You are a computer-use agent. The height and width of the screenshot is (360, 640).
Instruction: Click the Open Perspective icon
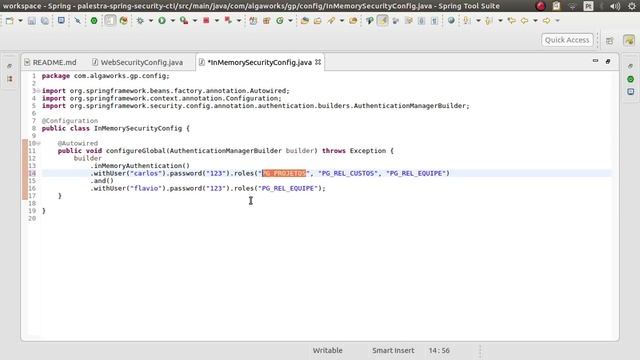click(610, 40)
